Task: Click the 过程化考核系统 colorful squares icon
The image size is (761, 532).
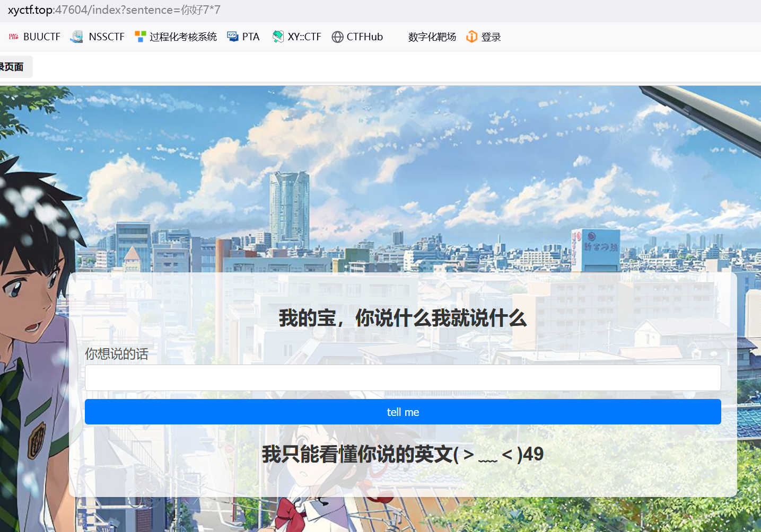Action: (x=141, y=37)
